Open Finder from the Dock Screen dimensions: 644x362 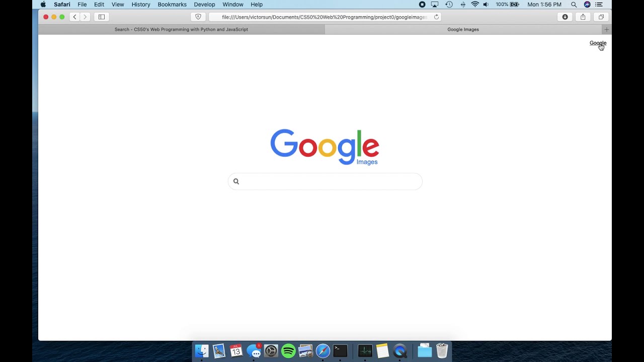[202, 350]
